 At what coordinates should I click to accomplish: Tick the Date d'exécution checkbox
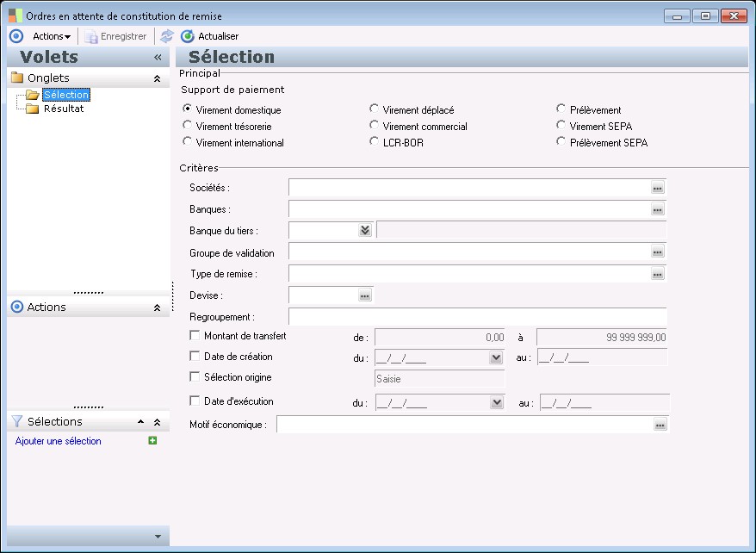coord(195,401)
